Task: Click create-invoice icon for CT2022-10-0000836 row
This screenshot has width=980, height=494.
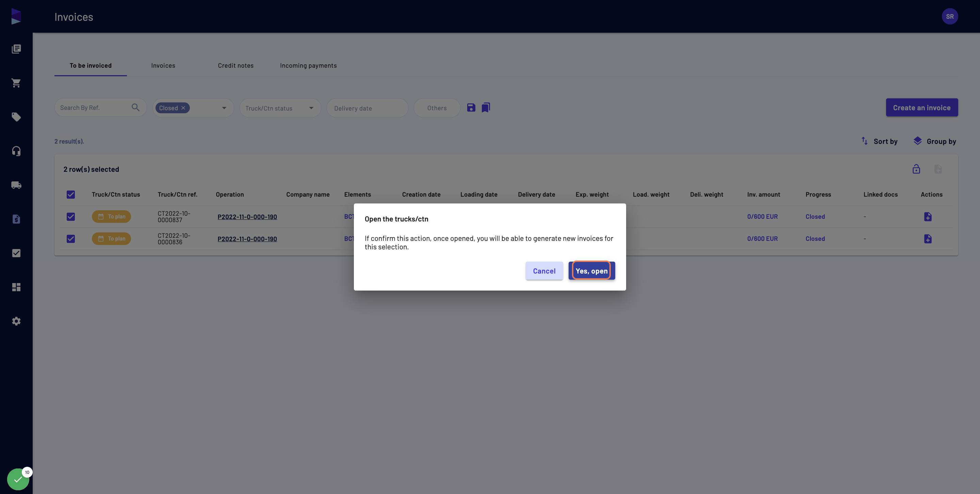Action: click(928, 239)
